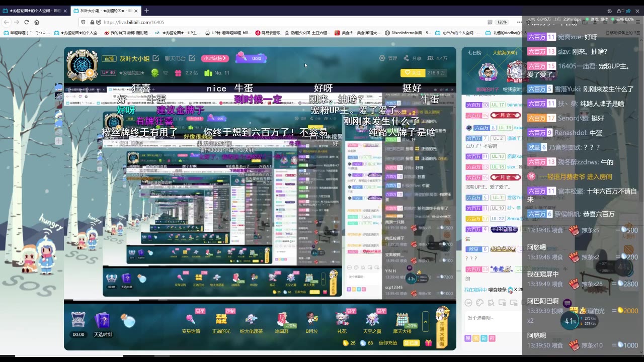This screenshot has height=362, width=644.
Task: Switch to the 大航海(580) tab
Action: (x=504, y=52)
